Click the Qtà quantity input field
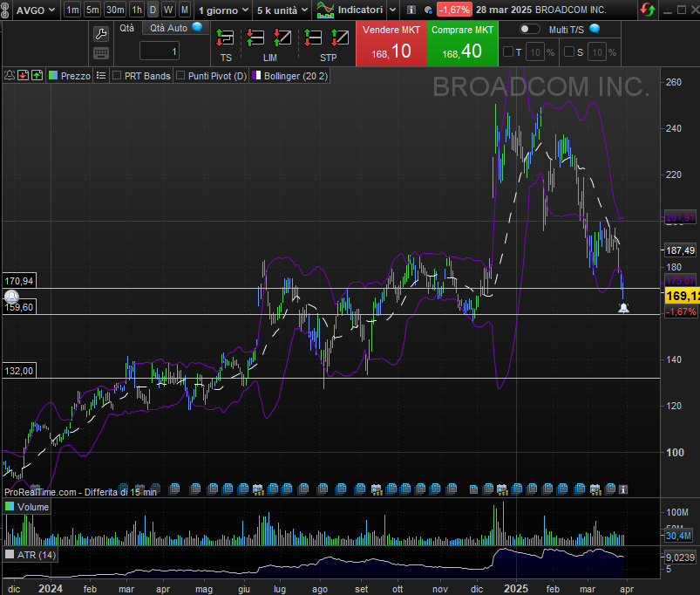Image resolution: width=700 pixels, height=595 pixels. [x=160, y=52]
